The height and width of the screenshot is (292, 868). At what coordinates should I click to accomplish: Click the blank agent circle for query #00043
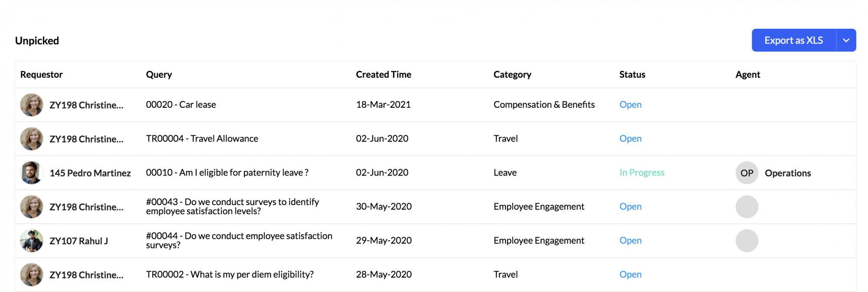coord(747,207)
